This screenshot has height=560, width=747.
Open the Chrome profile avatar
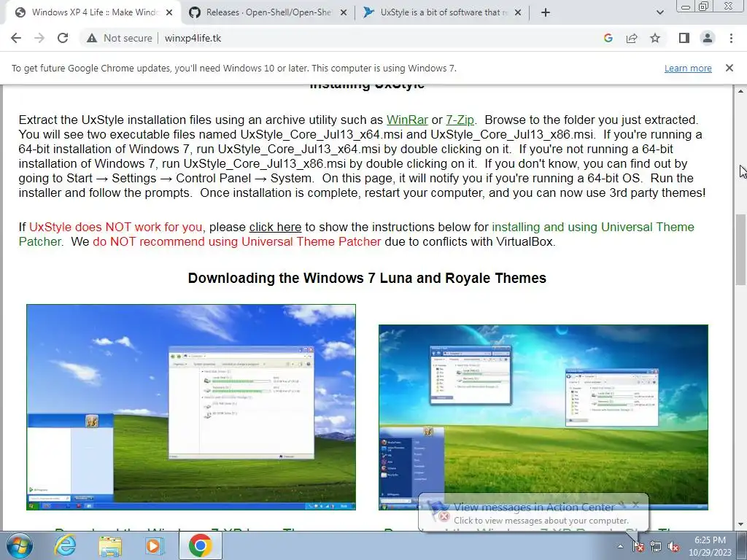(x=708, y=38)
